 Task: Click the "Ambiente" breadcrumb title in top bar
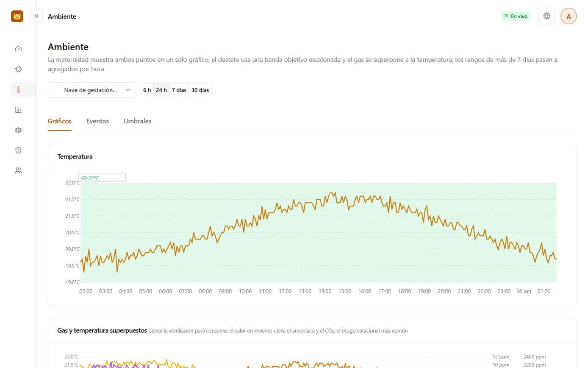62,17
